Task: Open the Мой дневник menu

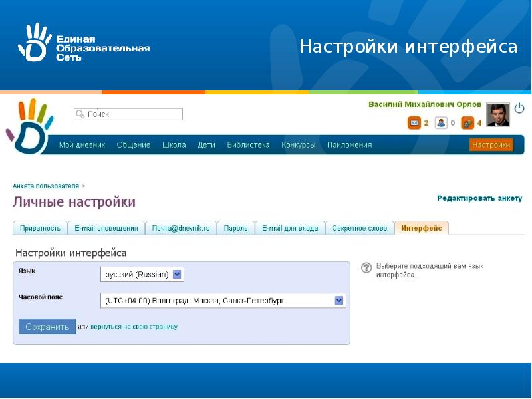Action: tap(82, 145)
